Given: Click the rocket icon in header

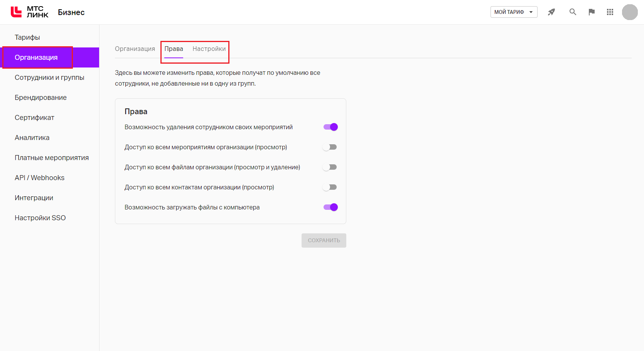Looking at the screenshot, I should pos(551,12).
